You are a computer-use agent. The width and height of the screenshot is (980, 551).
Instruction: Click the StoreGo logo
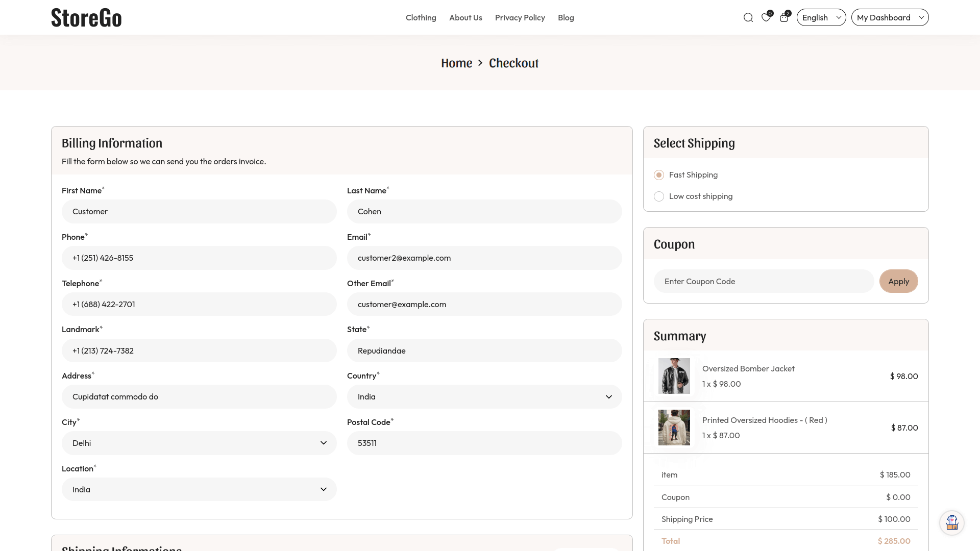(86, 18)
